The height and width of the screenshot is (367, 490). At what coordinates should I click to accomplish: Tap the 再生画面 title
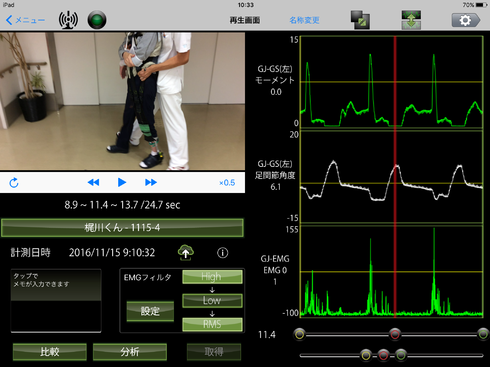click(x=245, y=20)
